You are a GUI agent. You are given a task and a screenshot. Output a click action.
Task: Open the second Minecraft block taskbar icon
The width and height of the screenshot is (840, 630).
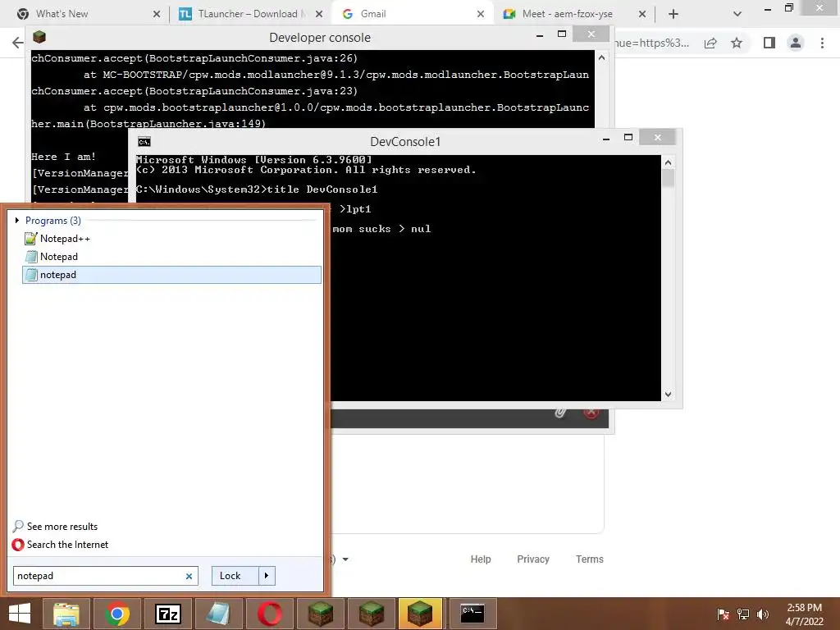372,614
